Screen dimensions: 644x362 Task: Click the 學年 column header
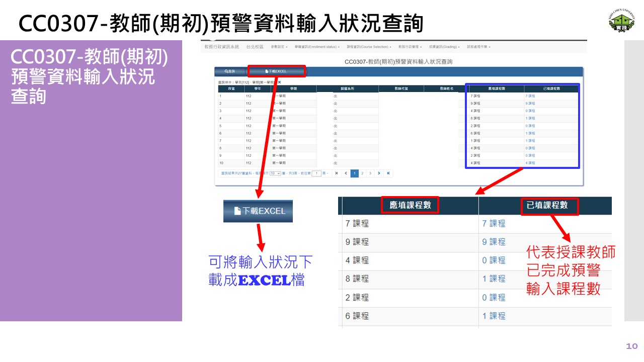point(258,88)
